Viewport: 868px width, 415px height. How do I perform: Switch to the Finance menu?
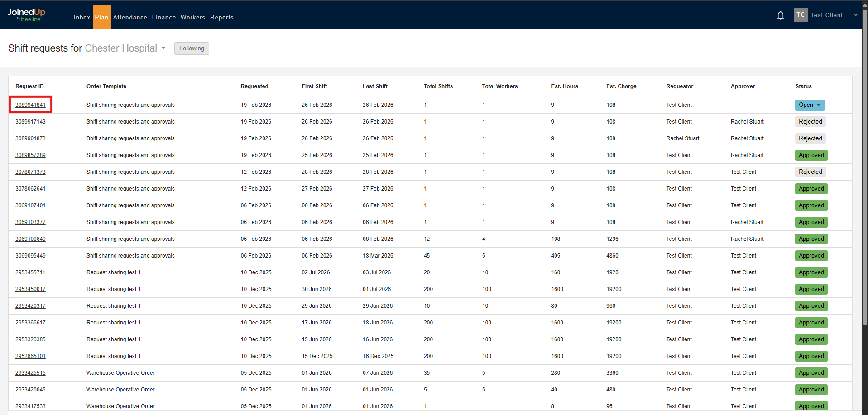tap(163, 17)
